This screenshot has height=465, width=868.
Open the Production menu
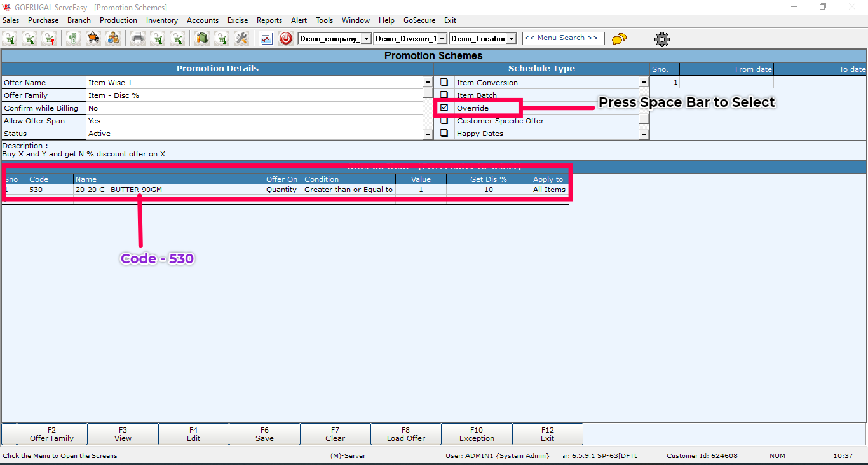(118, 20)
